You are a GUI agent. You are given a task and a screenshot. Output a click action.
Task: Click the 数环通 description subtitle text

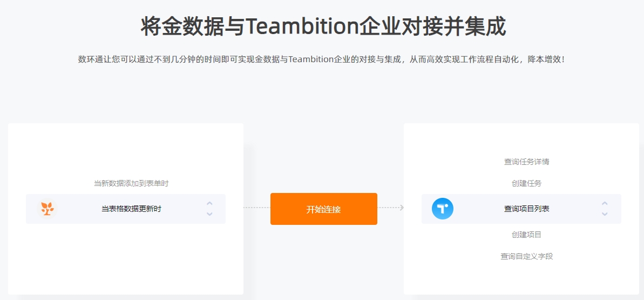click(322, 59)
